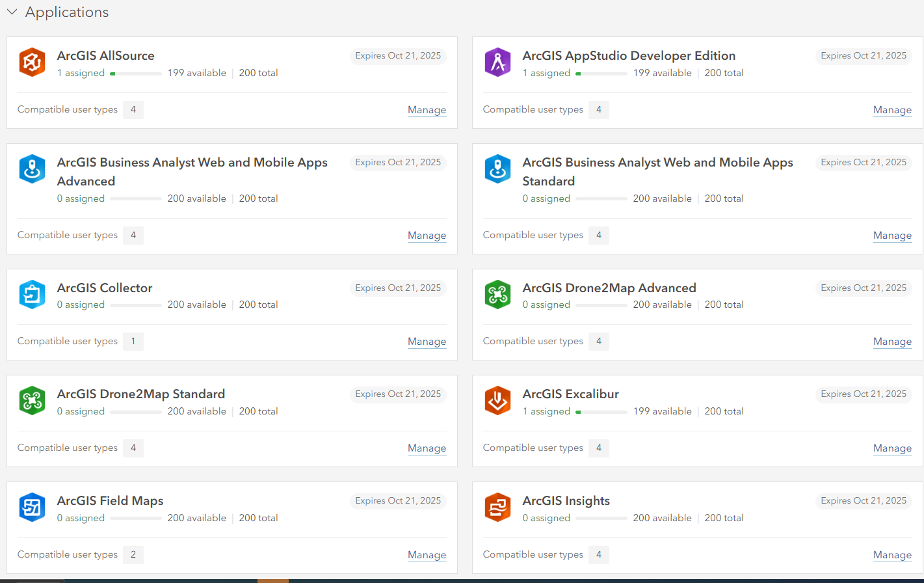Open Manage for ArcGIS Excalibur licenses

click(892, 448)
